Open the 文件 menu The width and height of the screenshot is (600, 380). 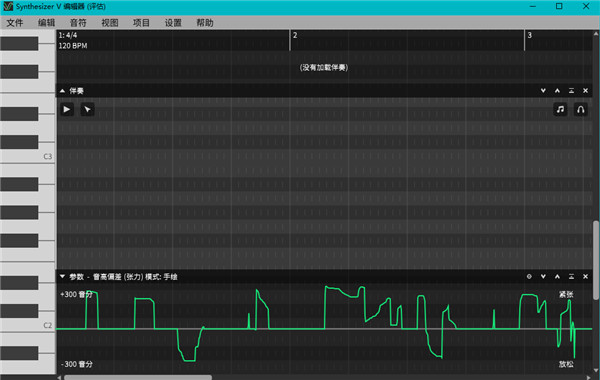15,23
